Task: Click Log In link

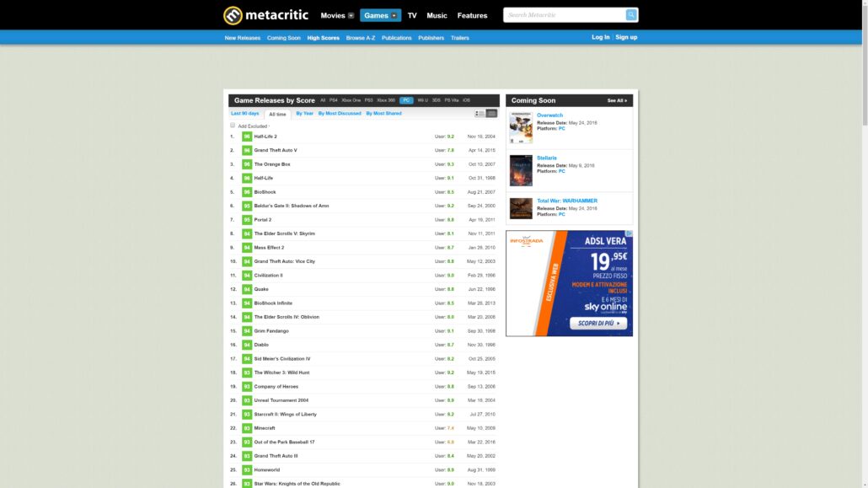Action: [x=601, y=37]
